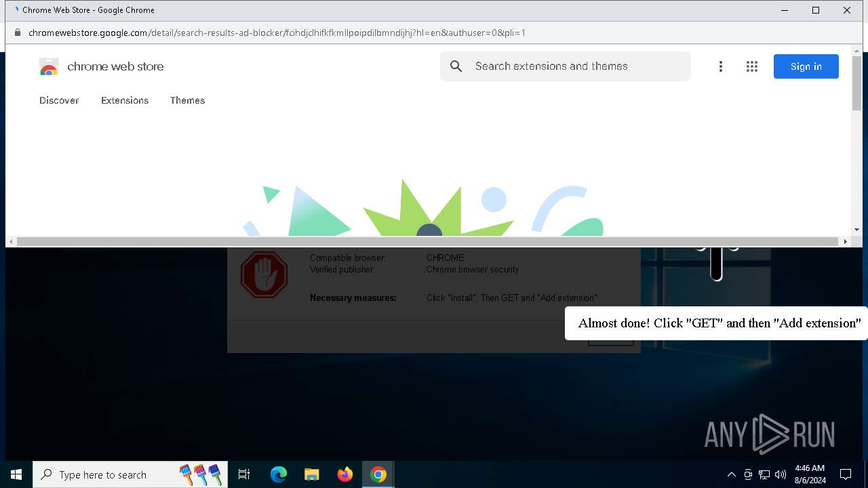Select Google Chrome taskbar icon
This screenshot has height=488, width=868.
(378, 474)
